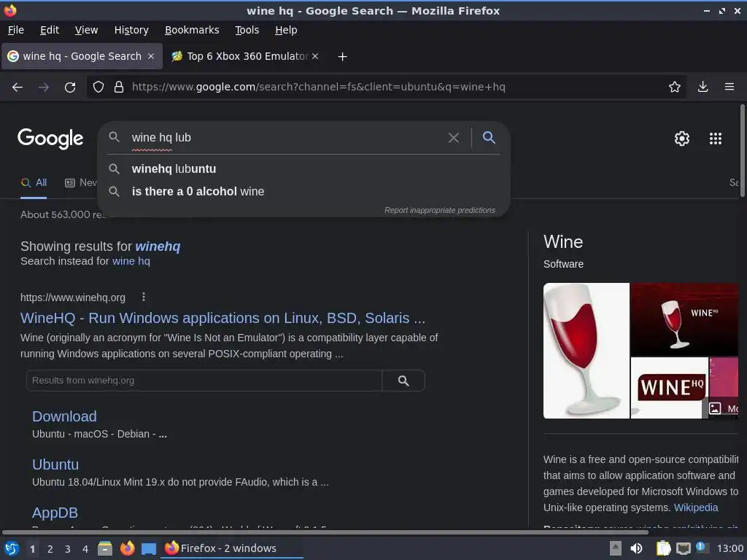Switch to virtual desktop 3

pos(68,549)
